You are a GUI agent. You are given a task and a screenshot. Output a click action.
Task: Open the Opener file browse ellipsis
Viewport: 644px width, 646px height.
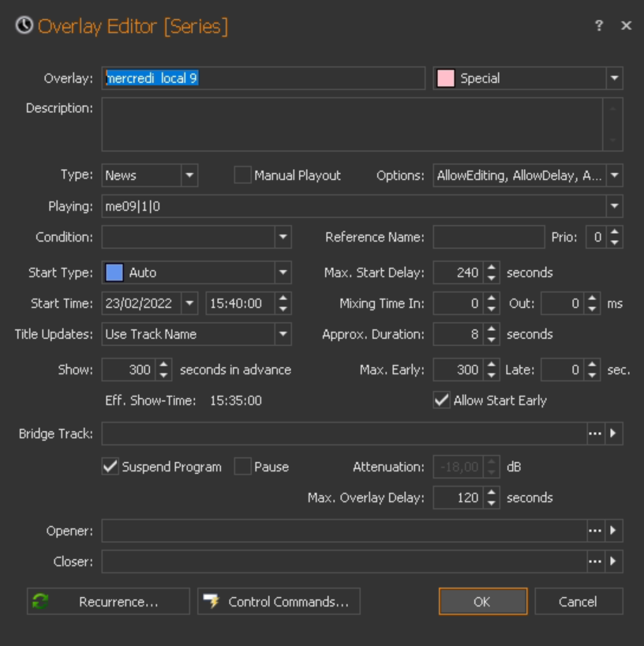pyautogui.click(x=595, y=531)
